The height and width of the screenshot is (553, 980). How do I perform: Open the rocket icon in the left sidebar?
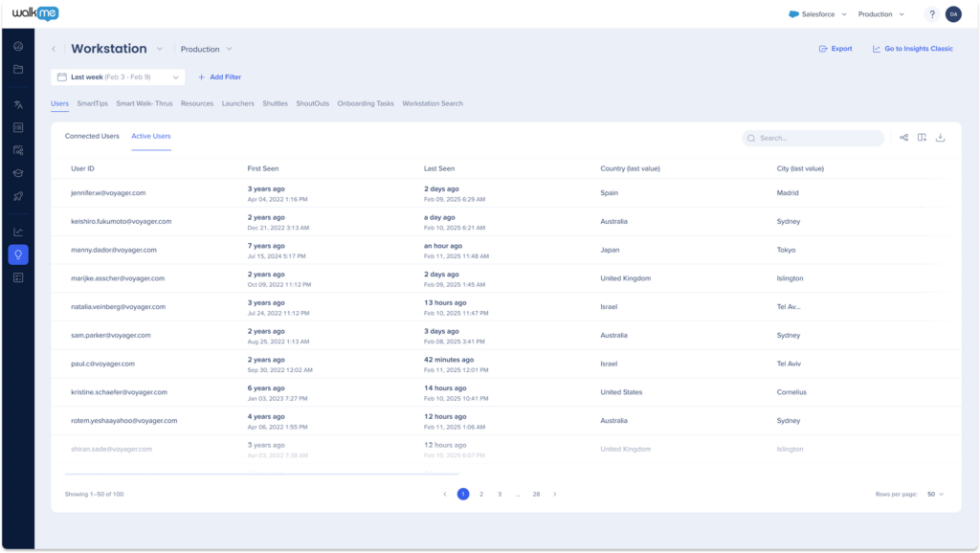[x=18, y=196]
